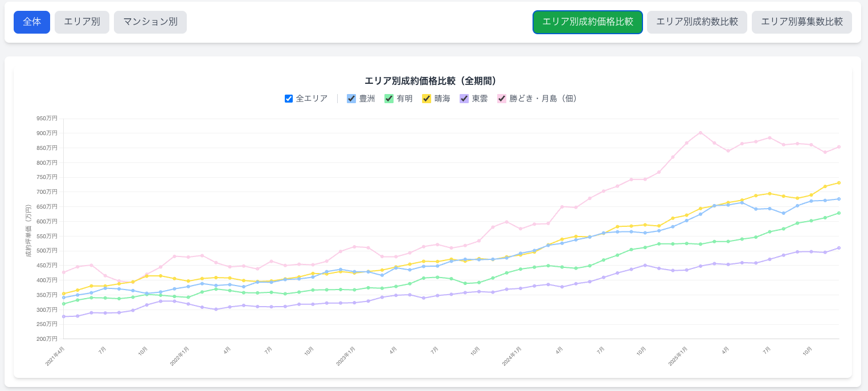Switch to エリア別成約数比較 view
Image resolution: width=868 pixels, height=391 pixels.
coord(697,22)
